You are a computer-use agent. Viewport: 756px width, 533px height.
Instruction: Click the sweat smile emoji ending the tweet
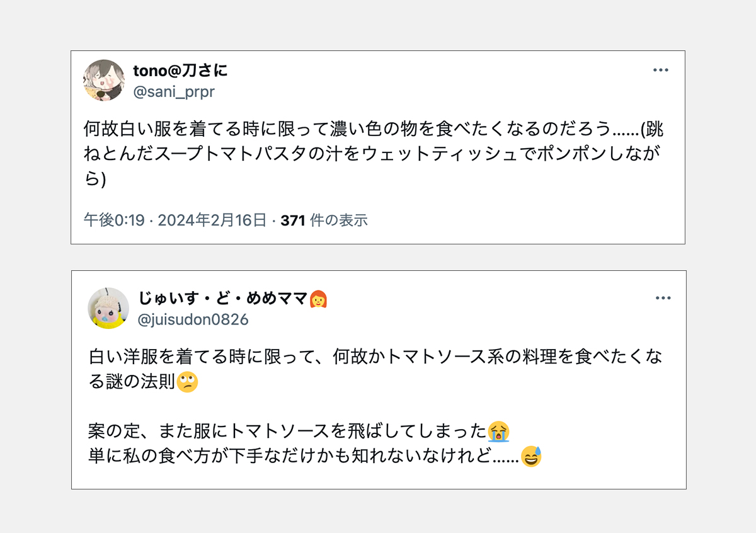click(532, 456)
